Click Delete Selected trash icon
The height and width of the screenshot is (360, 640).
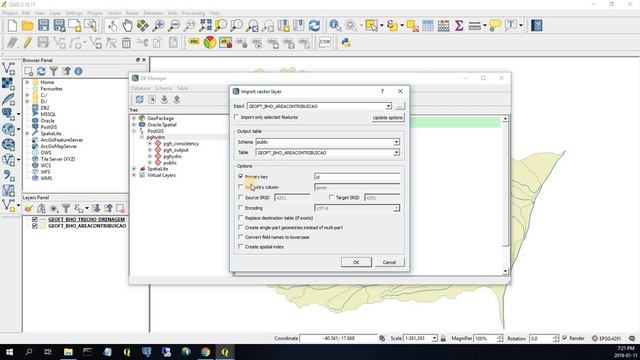coord(127,42)
